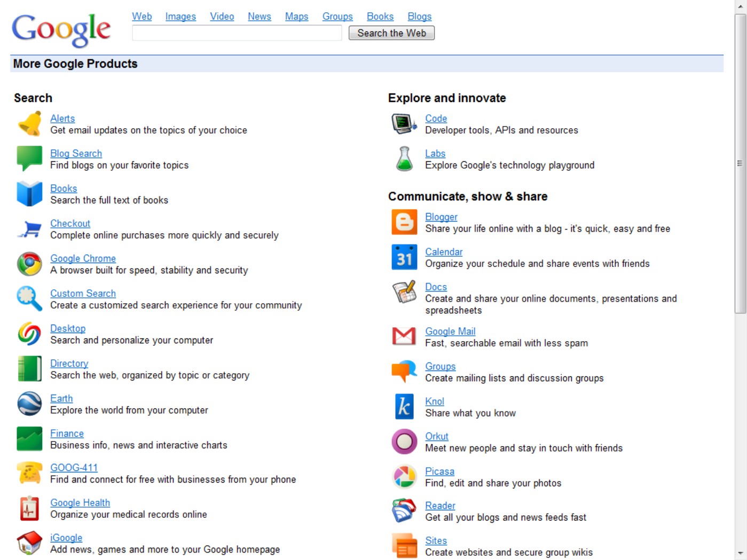Open the Knol link
The height and width of the screenshot is (560, 747).
[435, 401]
